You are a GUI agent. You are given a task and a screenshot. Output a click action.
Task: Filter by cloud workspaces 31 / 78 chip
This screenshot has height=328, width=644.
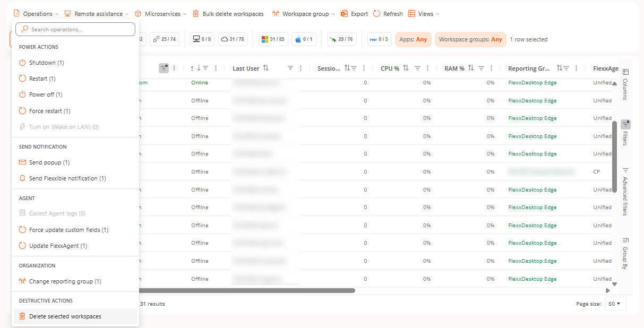pos(233,39)
